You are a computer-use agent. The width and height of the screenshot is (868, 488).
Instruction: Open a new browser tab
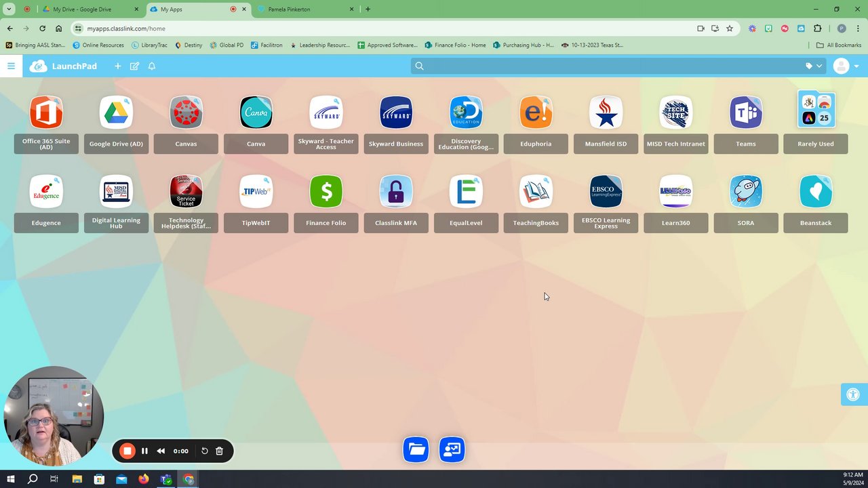coord(368,9)
